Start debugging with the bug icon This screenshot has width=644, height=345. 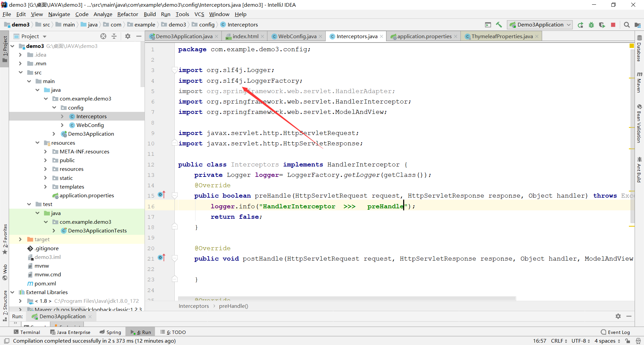tap(591, 25)
